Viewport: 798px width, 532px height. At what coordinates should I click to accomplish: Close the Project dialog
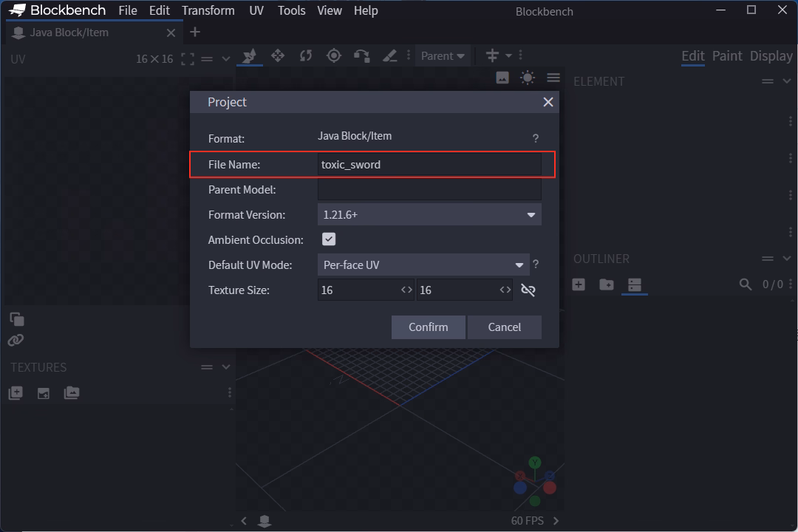(x=548, y=102)
